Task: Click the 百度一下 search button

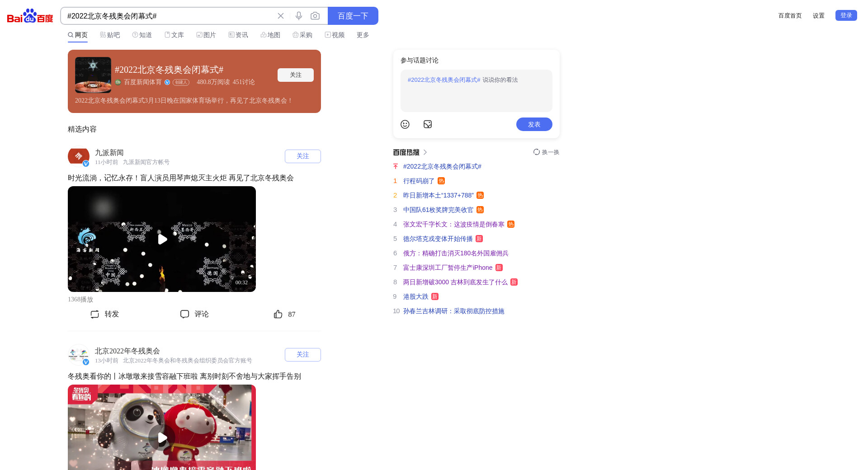Action: 353,16
